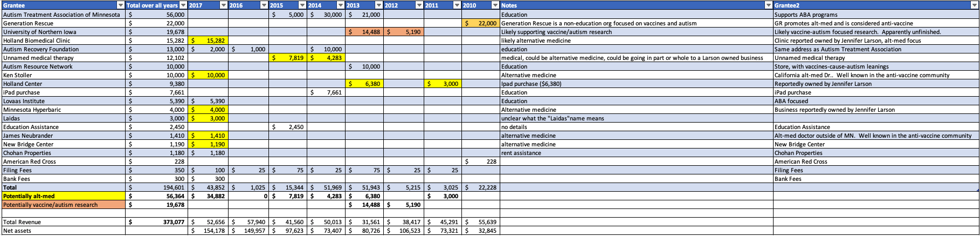Open the Notes column filter dropdown
Screen dimensions: 980x236
pyautogui.click(x=769, y=5)
